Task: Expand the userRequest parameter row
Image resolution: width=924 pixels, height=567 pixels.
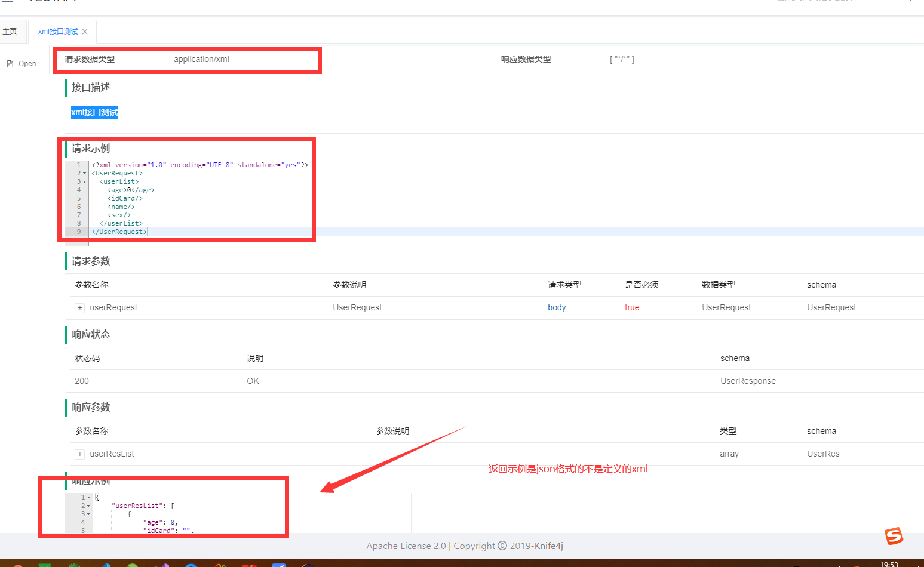Action: pyautogui.click(x=79, y=307)
